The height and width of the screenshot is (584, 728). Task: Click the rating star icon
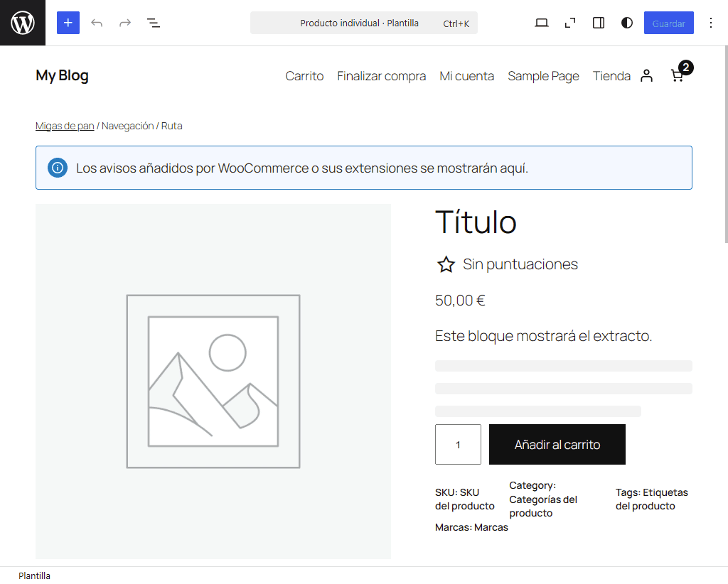446,264
